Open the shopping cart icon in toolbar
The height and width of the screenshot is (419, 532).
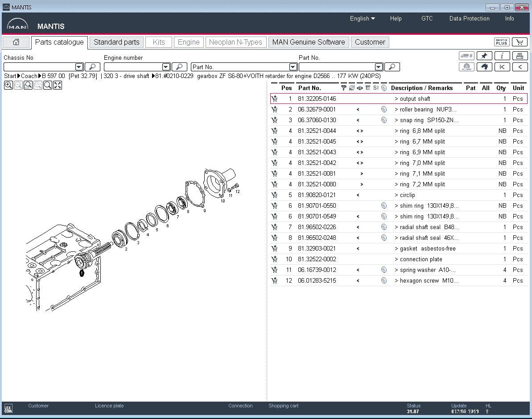point(520,42)
